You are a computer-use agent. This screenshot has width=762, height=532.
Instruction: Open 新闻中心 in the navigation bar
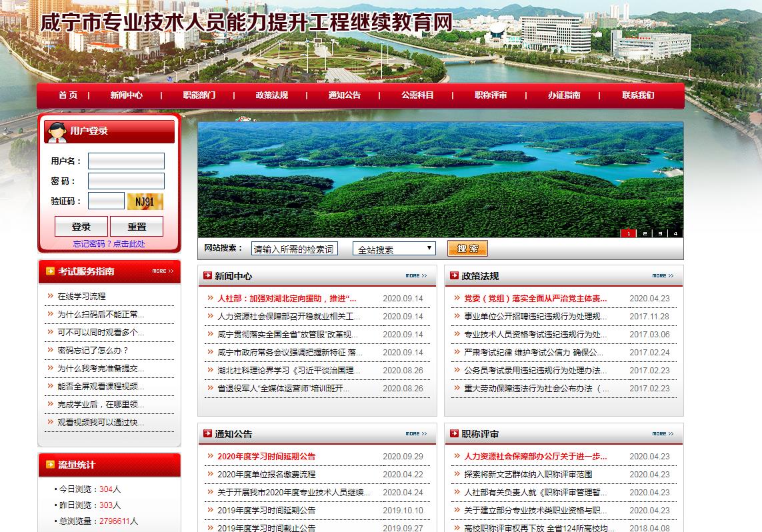point(126,95)
